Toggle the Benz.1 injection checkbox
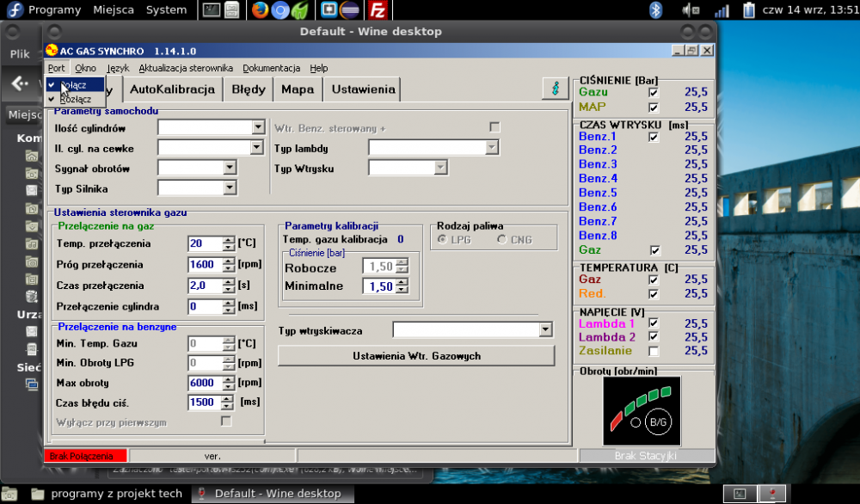 [x=654, y=137]
